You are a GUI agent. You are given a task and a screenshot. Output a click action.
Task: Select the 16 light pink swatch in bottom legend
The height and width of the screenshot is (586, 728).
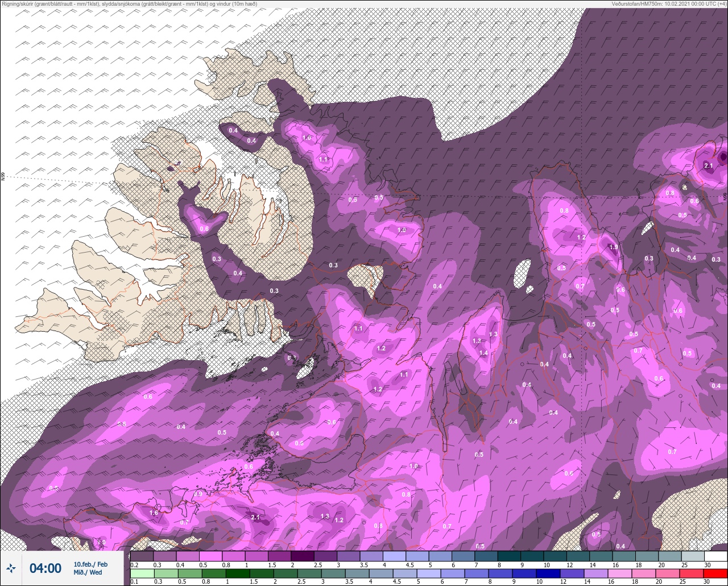621,573
